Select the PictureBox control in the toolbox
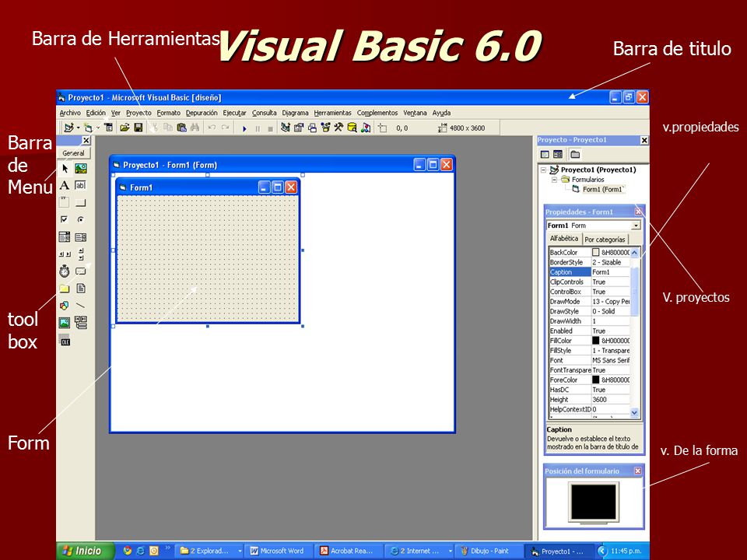747x560 pixels. [81, 168]
